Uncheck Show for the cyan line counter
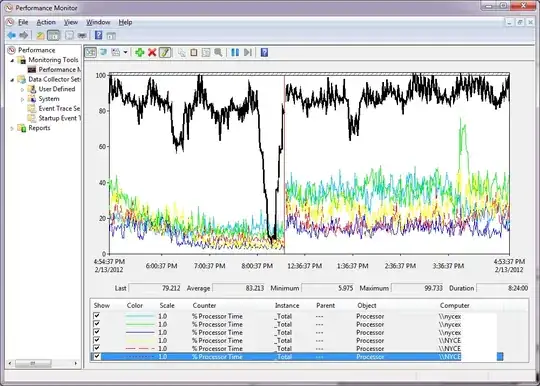The height and width of the screenshot is (386, 540). click(97, 315)
